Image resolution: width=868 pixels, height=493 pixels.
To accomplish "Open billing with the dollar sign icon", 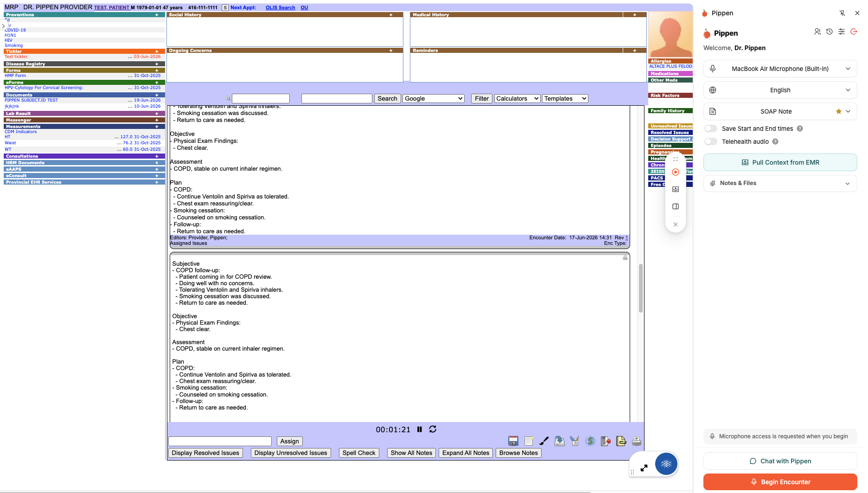I will pyautogui.click(x=590, y=441).
